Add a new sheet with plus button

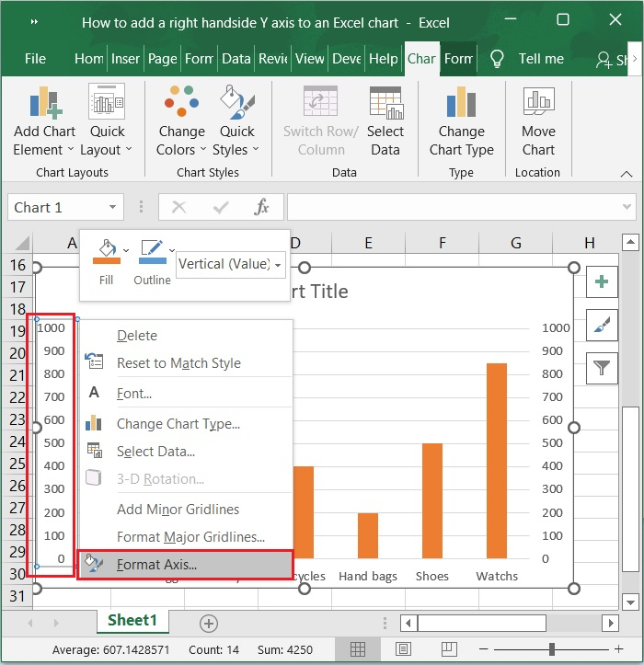click(208, 624)
